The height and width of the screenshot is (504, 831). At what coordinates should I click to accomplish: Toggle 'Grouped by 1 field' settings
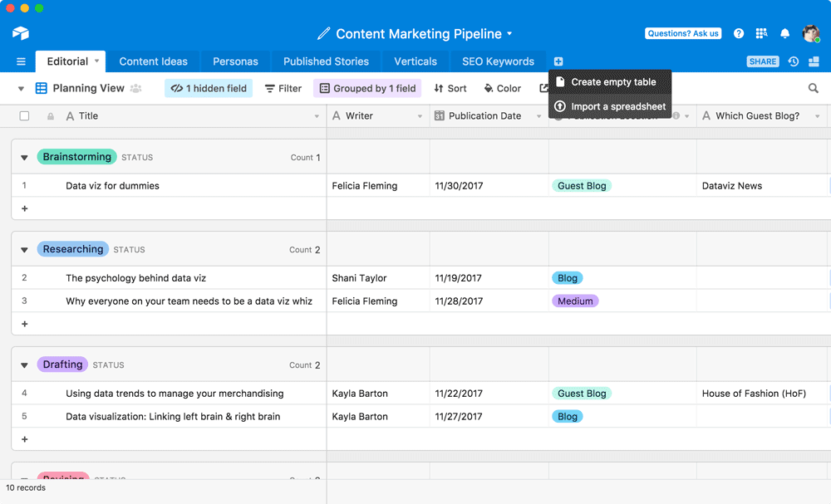click(367, 88)
